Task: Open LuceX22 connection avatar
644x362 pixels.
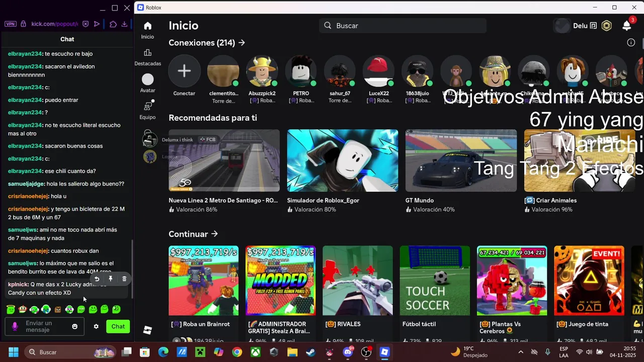Action: 378,71
